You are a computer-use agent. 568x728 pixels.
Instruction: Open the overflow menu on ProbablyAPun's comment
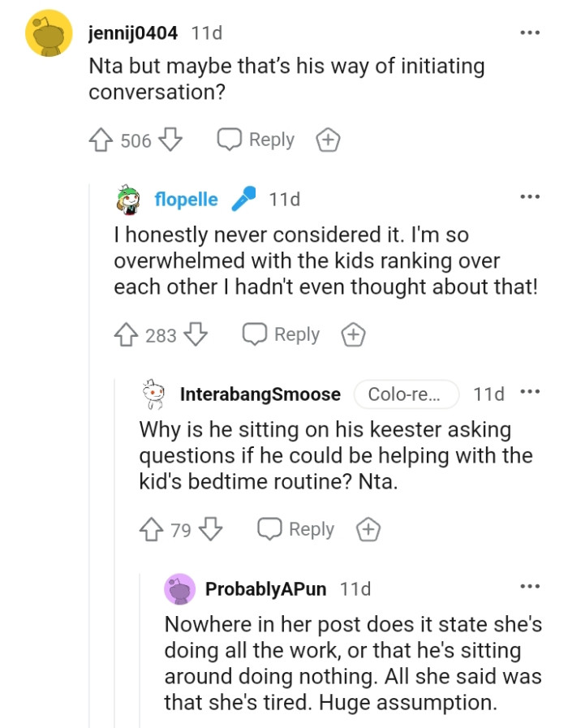[529, 584]
